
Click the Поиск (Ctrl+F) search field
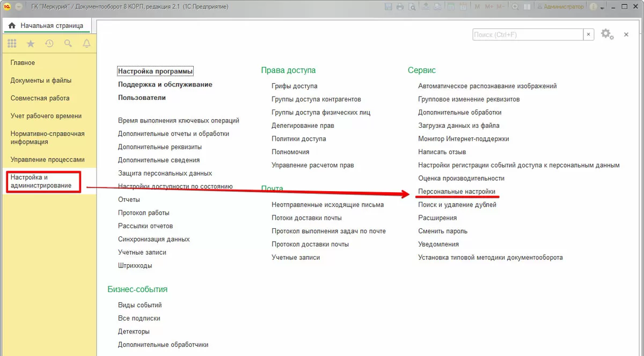pos(528,34)
